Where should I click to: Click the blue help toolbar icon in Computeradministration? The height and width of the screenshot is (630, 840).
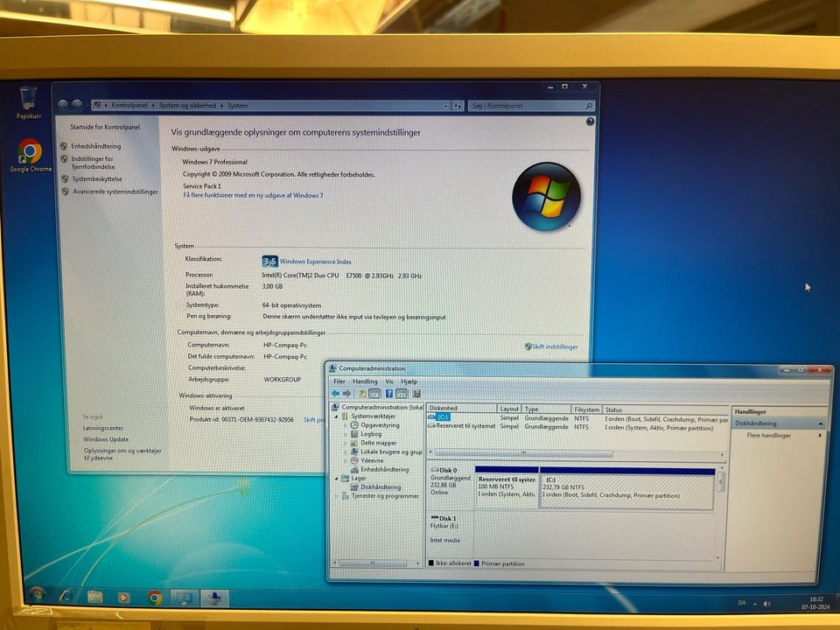[x=388, y=394]
